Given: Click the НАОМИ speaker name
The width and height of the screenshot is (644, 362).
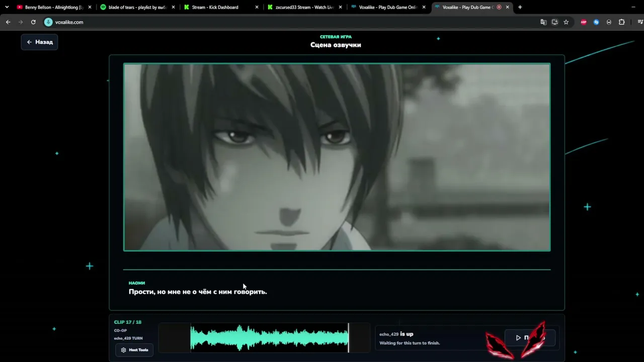Looking at the screenshot, I should [137, 283].
